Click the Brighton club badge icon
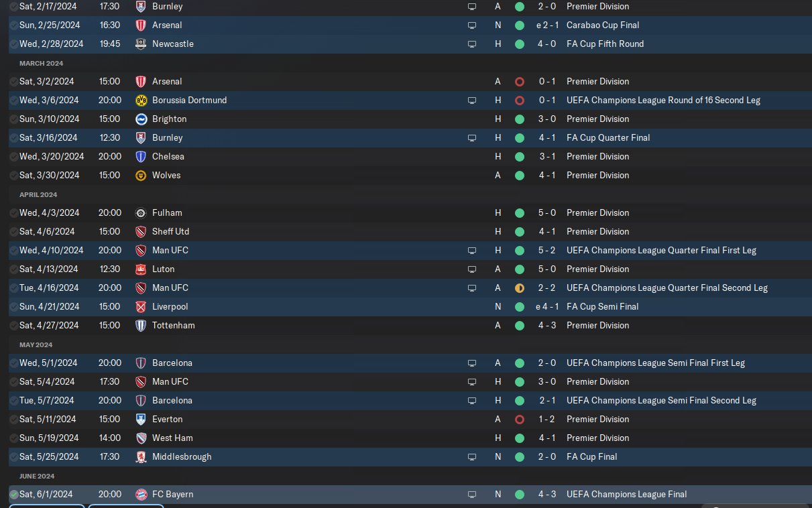This screenshot has height=508, width=812. click(141, 119)
